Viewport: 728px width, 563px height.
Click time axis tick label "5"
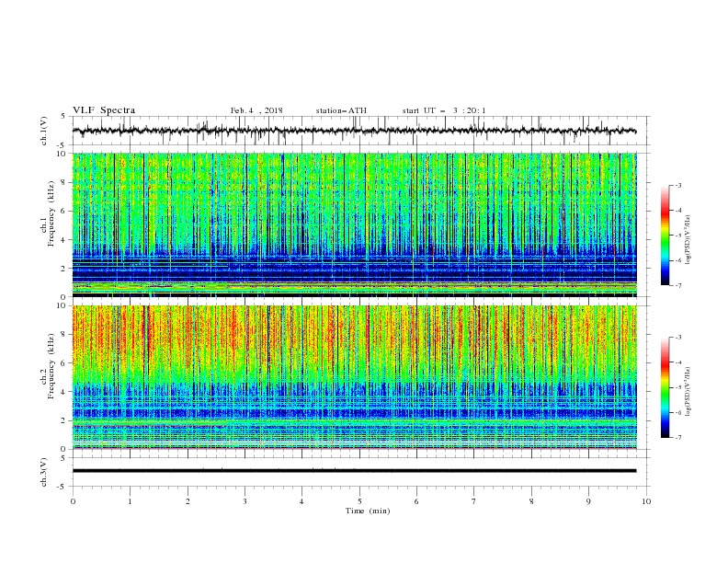pos(359,501)
